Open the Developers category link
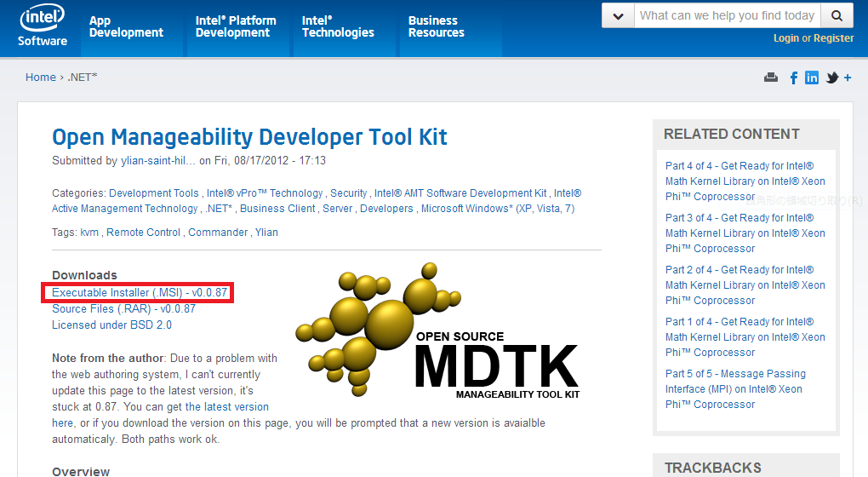Screen dimensions: 868x477 click(386, 209)
